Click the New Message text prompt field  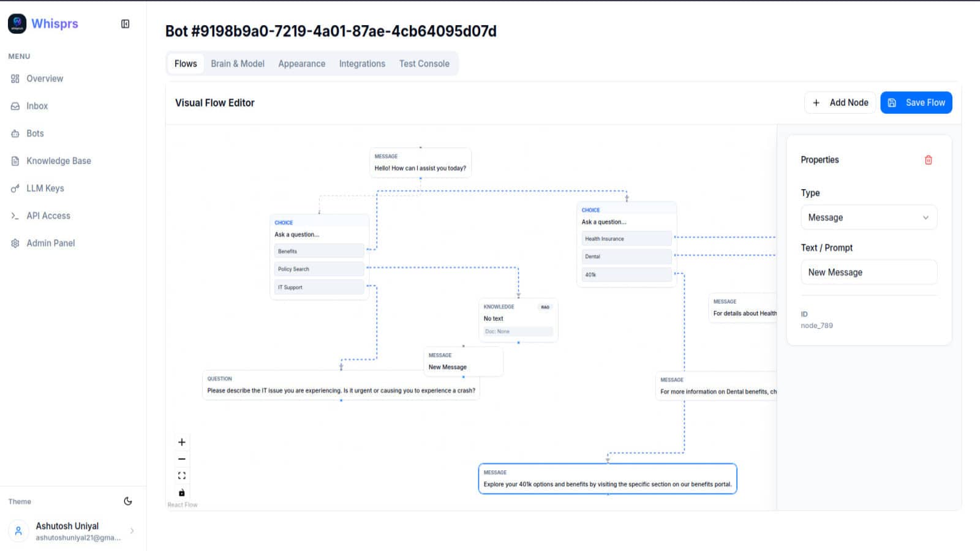(x=869, y=272)
